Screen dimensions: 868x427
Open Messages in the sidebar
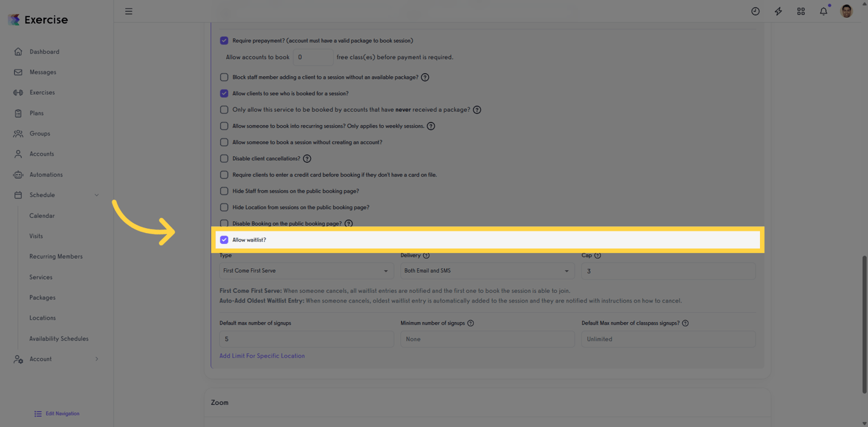42,72
